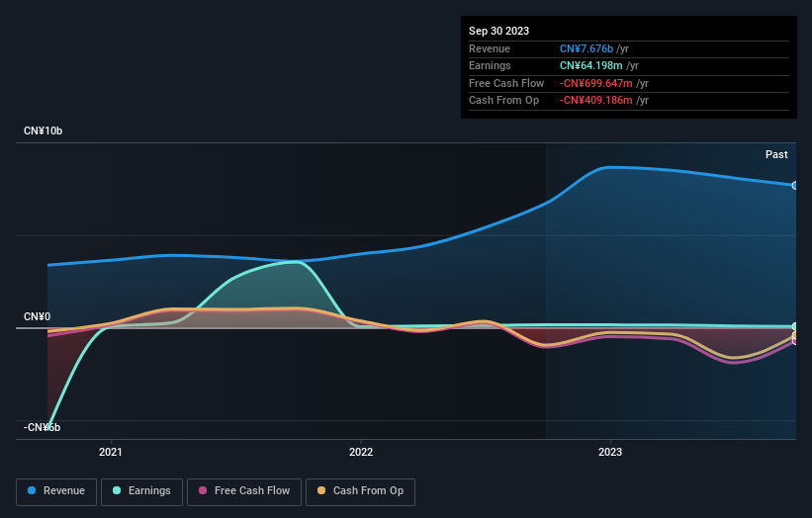Click the pink Free Cash Flow legend dot
Screen dimensions: 812x518
[203, 490]
